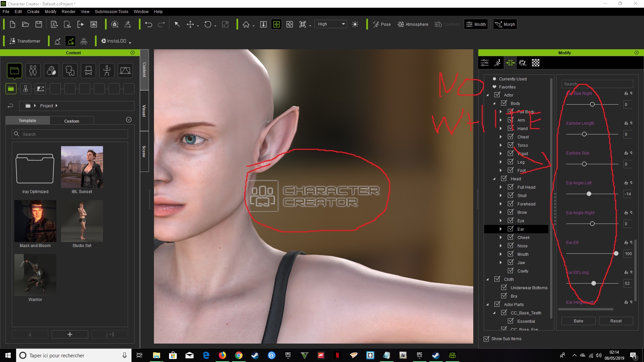
Task: Click the Reset button in Modify panel
Action: (615, 321)
